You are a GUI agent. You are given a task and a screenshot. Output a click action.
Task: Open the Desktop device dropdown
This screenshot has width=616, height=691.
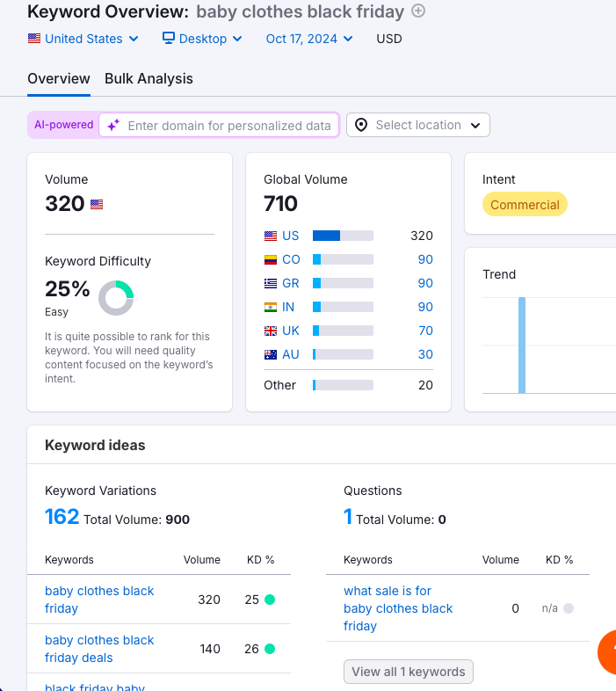pyautogui.click(x=194, y=39)
